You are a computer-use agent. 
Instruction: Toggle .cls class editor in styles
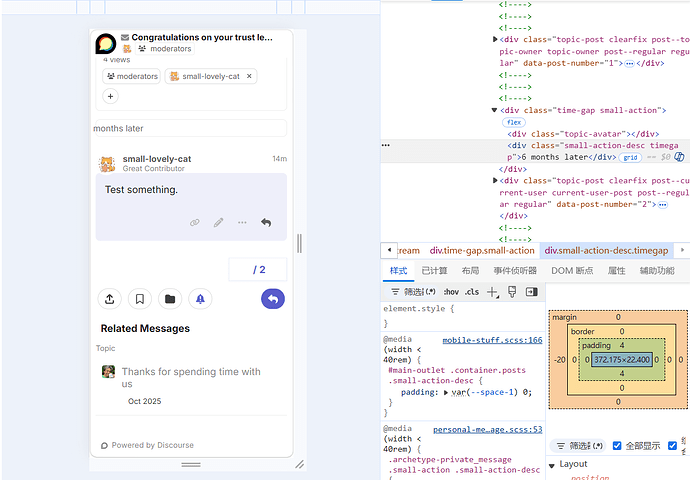472,292
